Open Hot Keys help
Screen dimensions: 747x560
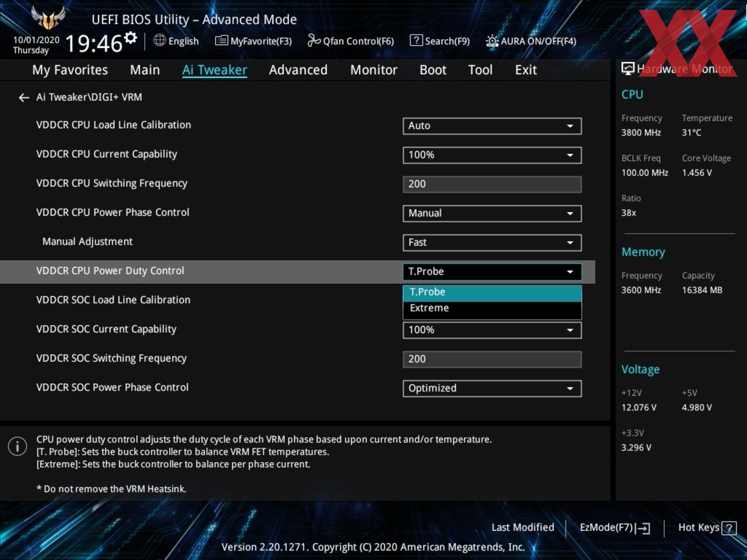pyautogui.click(x=699, y=528)
